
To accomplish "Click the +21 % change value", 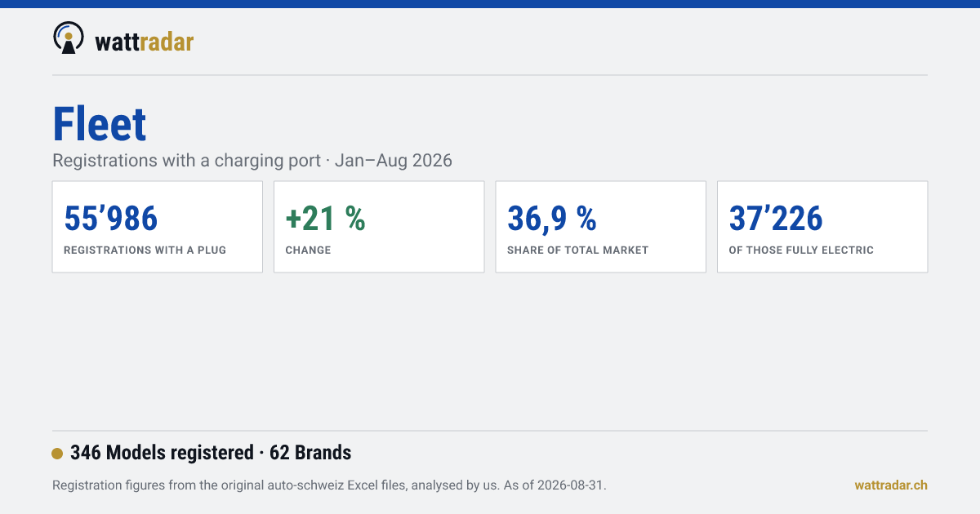I will [x=325, y=219].
